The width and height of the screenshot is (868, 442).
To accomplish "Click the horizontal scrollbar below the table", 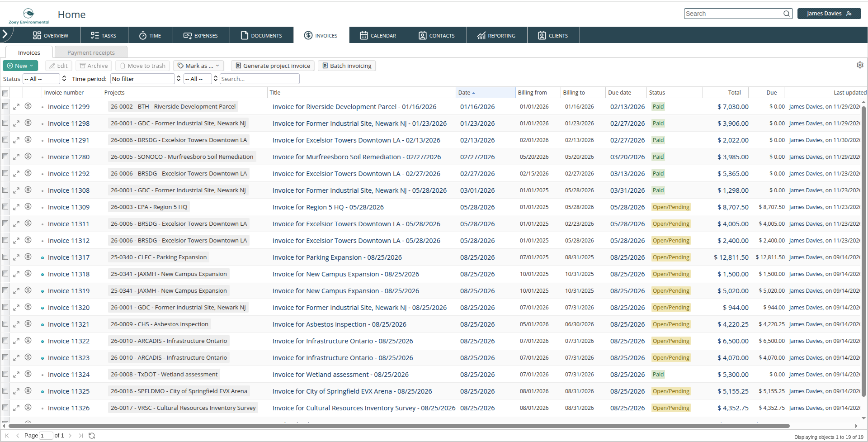I will tap(399, 426).
